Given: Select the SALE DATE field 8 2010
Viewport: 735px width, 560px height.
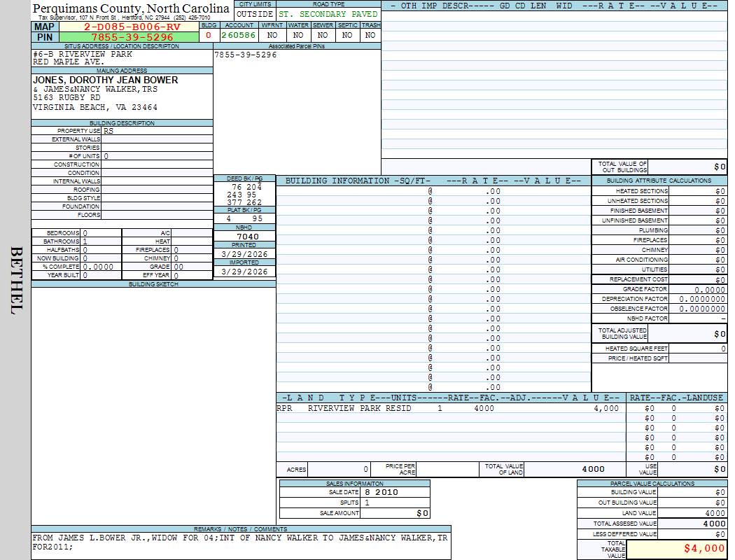Looking at the screenshot, I should click(395, 492).
